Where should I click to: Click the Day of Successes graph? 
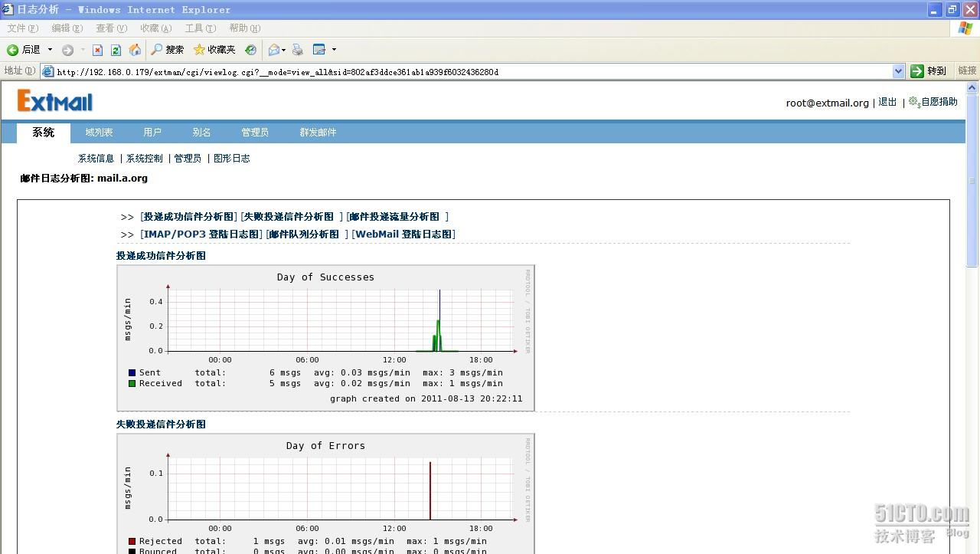click(x=325, y=338)
